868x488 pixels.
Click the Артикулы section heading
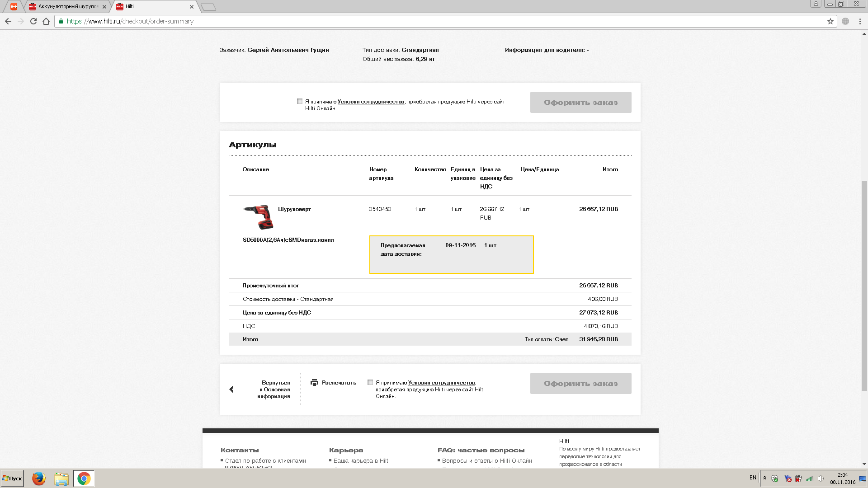click(252, 145)
